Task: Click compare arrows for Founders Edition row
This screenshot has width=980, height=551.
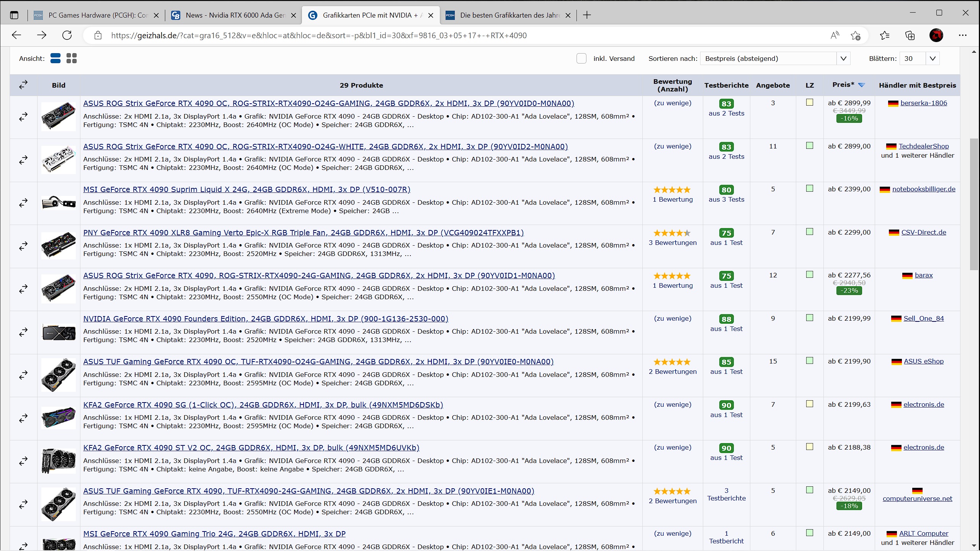Action: pos(23,332)
